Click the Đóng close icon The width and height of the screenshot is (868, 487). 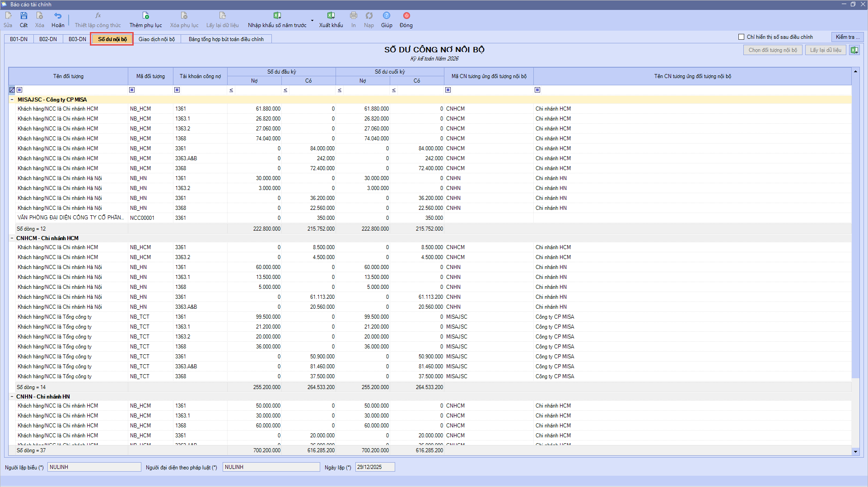(x=406, y=16)
